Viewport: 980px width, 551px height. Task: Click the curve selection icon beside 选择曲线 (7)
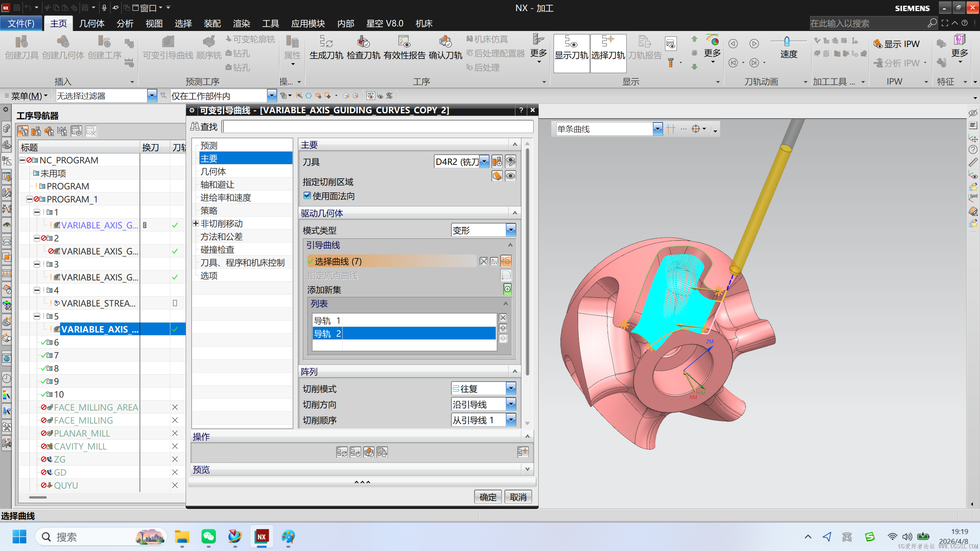tap(506, 261)
